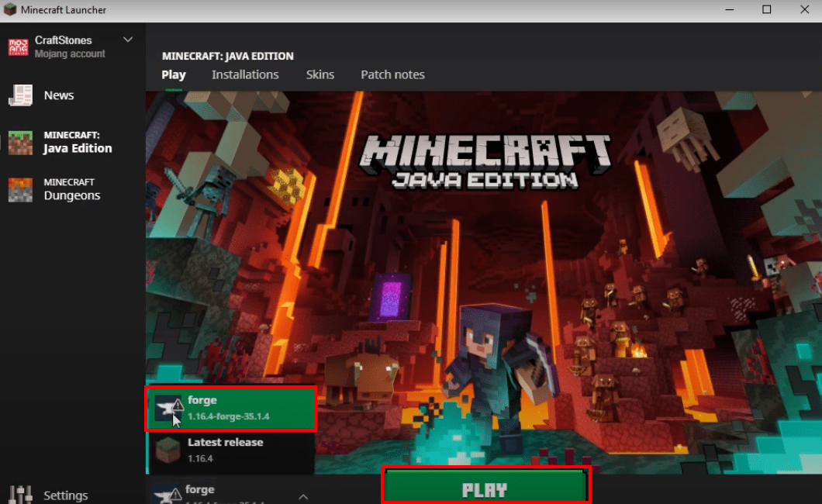Click the Minecraft Java Edition banner image
Image resolution: width=822 pixels, height=504 pixels.
tap(484, 283)
